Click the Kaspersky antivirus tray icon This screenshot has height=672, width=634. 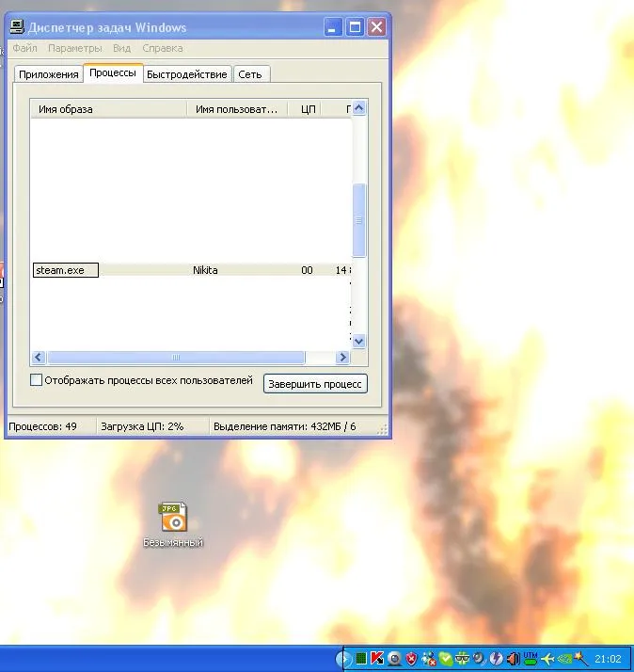[x=377, y=659]
